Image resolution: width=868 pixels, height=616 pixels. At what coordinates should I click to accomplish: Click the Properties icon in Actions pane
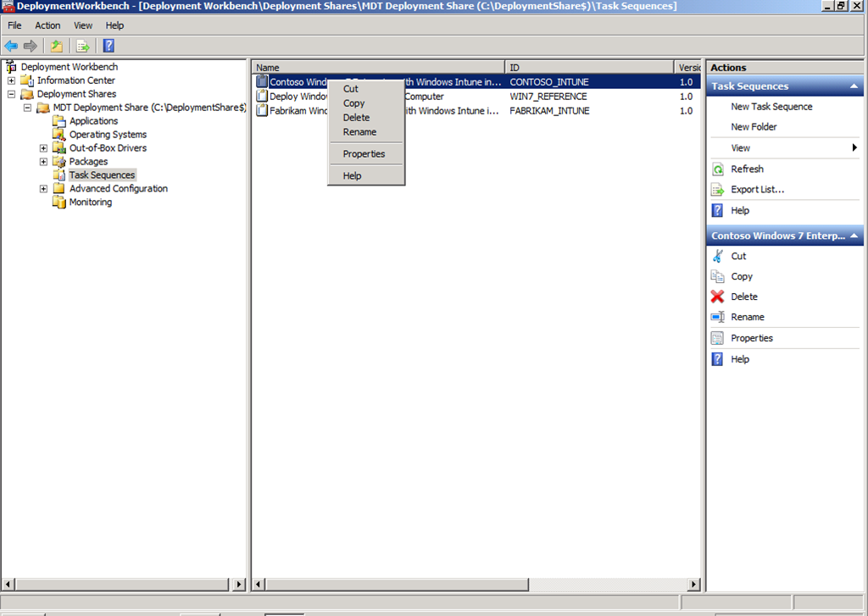click(717, 338)
